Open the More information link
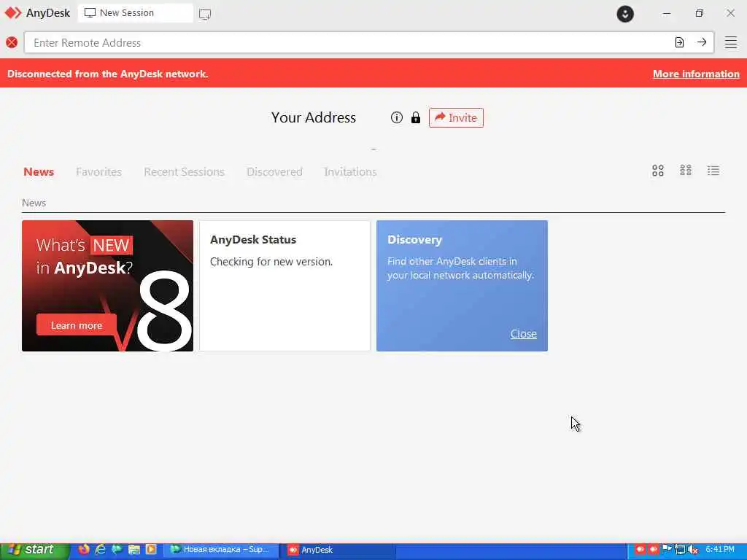The width and height of the screenshot is (747, 560). tap(696, 74)
